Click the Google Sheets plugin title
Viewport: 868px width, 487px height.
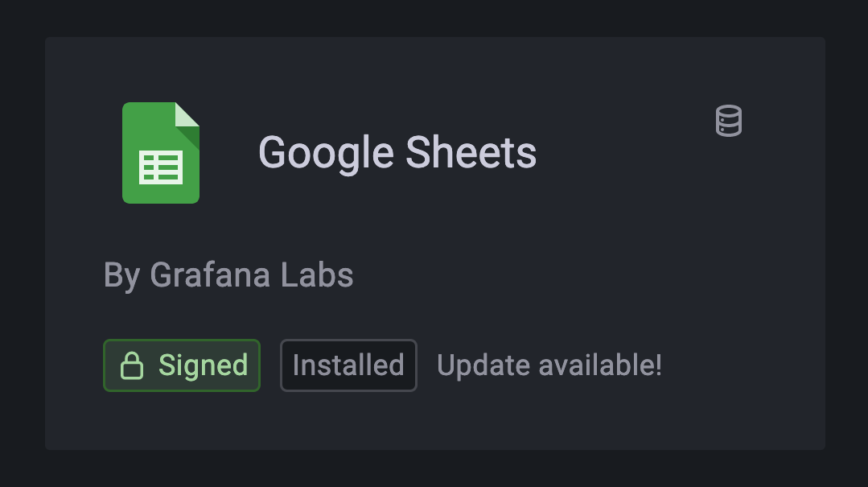(398, 153)
